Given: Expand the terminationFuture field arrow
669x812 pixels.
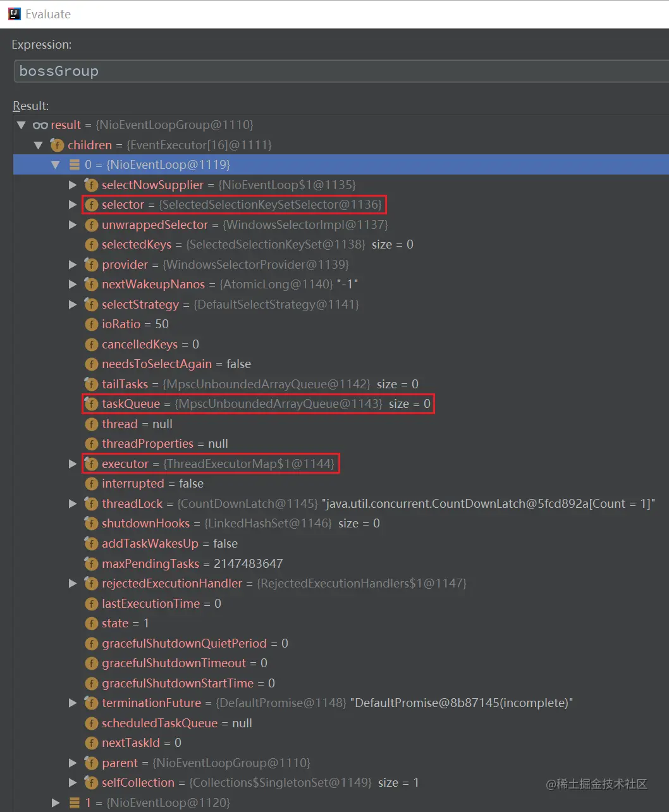Looking at the screenshot, I should [73, 703].
